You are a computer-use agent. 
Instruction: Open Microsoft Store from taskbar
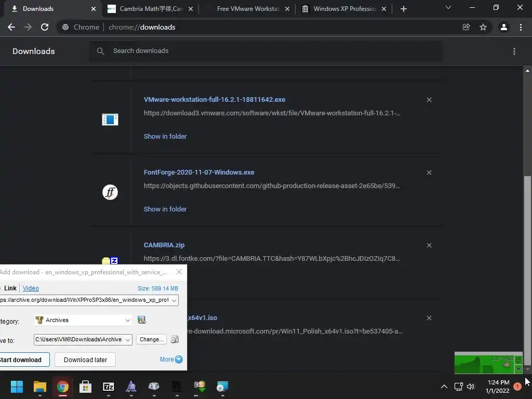click(86, 387)
